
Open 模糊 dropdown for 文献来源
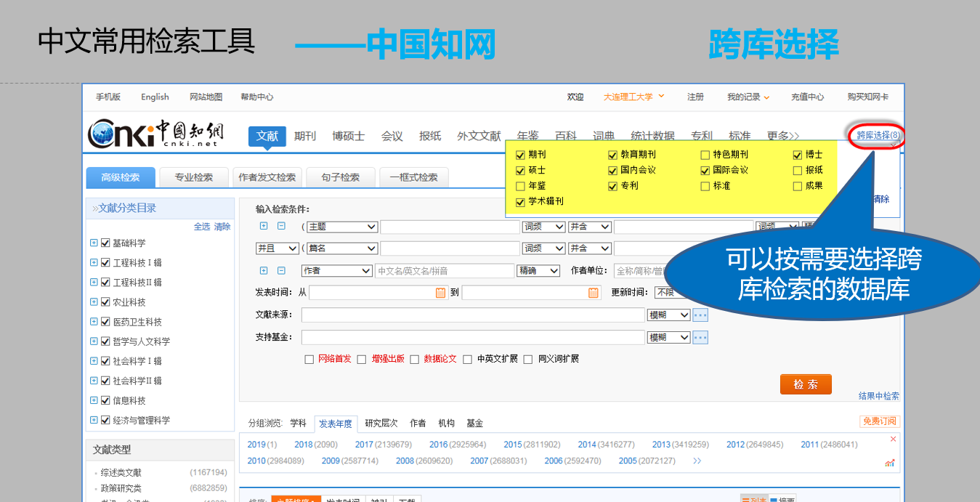(669, 315)
